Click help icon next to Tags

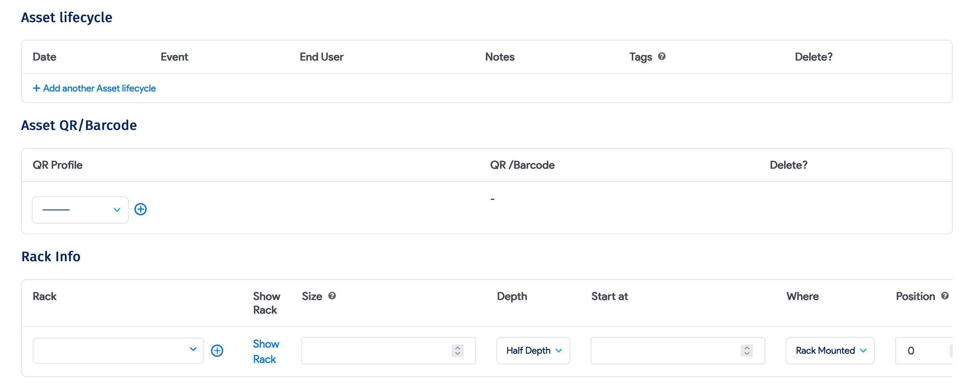click(x=661, y=56)
